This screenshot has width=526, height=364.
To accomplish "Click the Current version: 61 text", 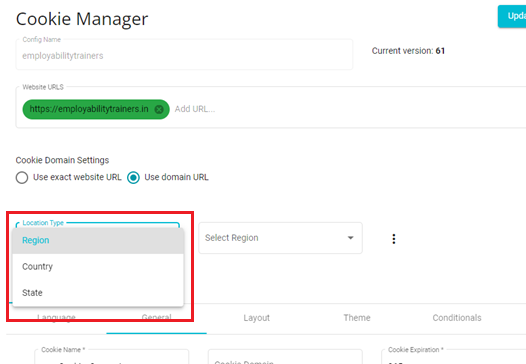I will click(x=408, y=51).
